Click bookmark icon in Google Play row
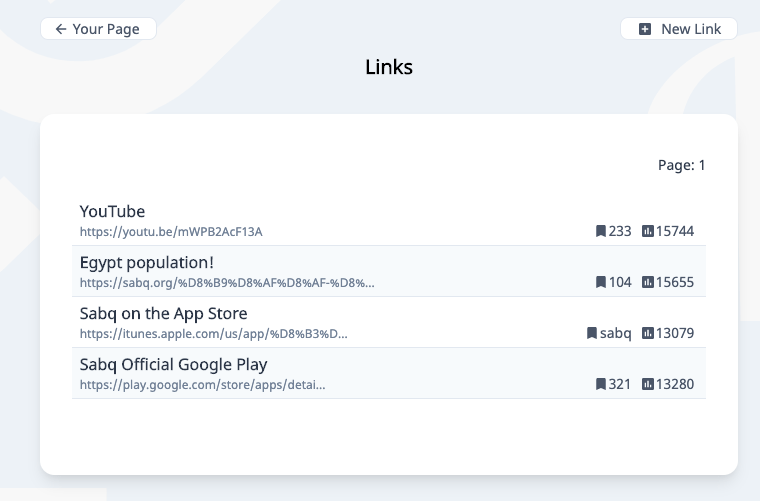 point(601,384)
